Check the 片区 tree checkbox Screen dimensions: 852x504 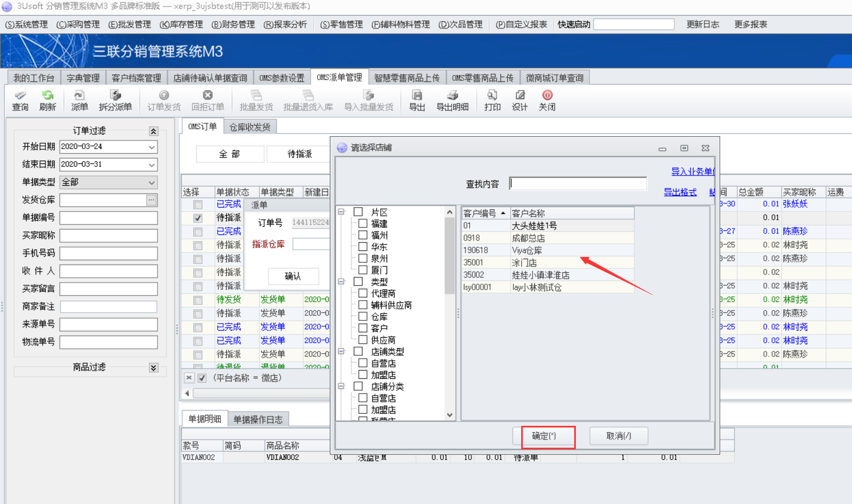[x=358, y=212]
